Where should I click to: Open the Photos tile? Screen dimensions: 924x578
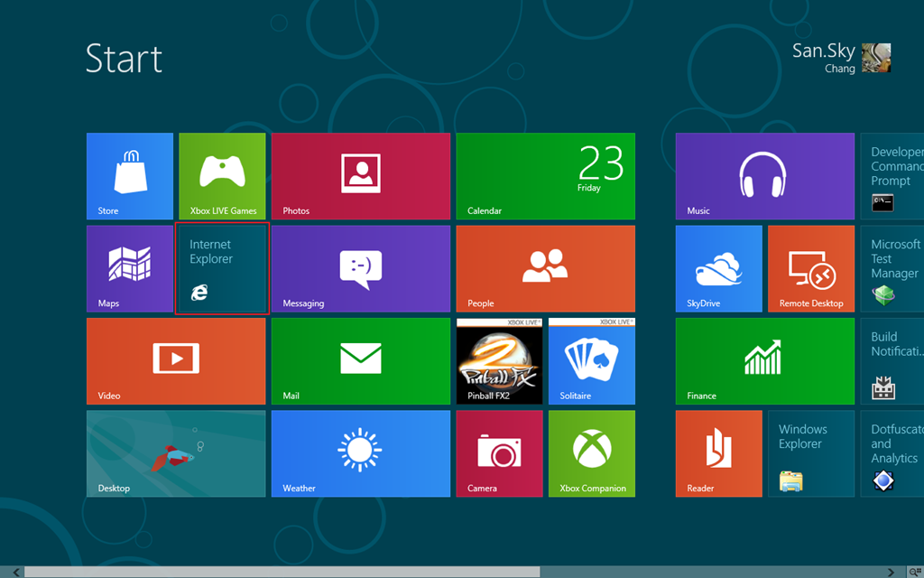[x=361, y=176]
